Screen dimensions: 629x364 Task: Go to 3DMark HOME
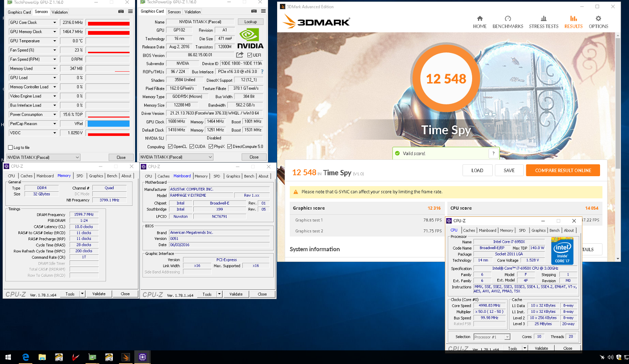(480, 22)
